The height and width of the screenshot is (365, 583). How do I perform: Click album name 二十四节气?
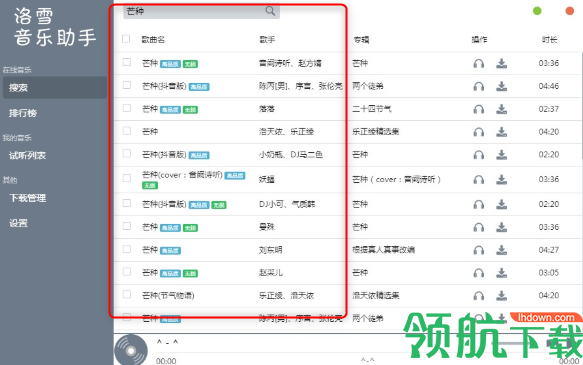coord(371,109)
